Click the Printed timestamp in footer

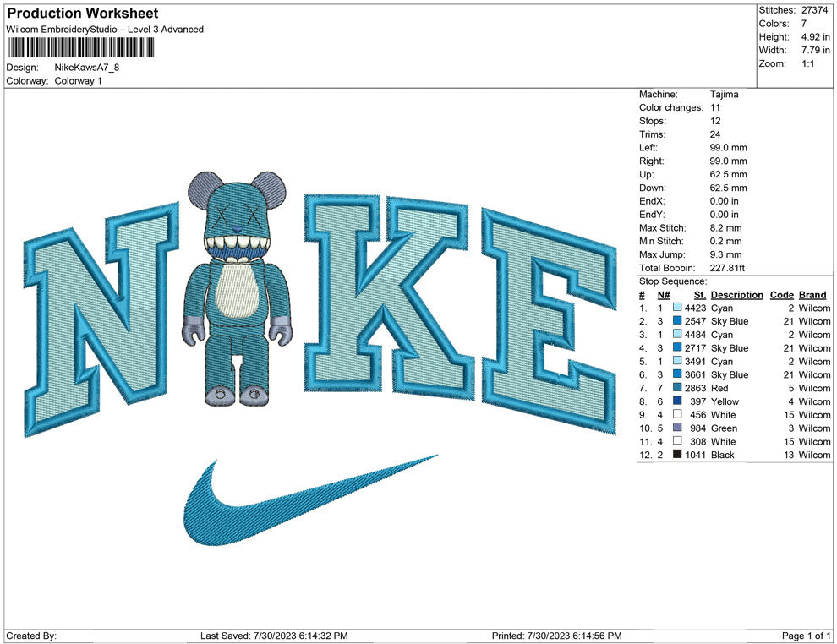point(557,636)
